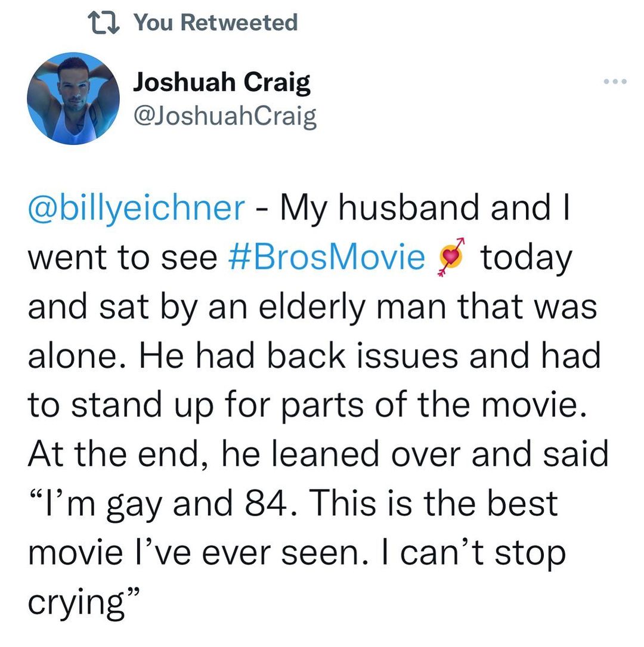The image size is (644, 647).
Task: Open the @JoshuahCraig handle
Action: pyautogui.click(x=224, y=117)
